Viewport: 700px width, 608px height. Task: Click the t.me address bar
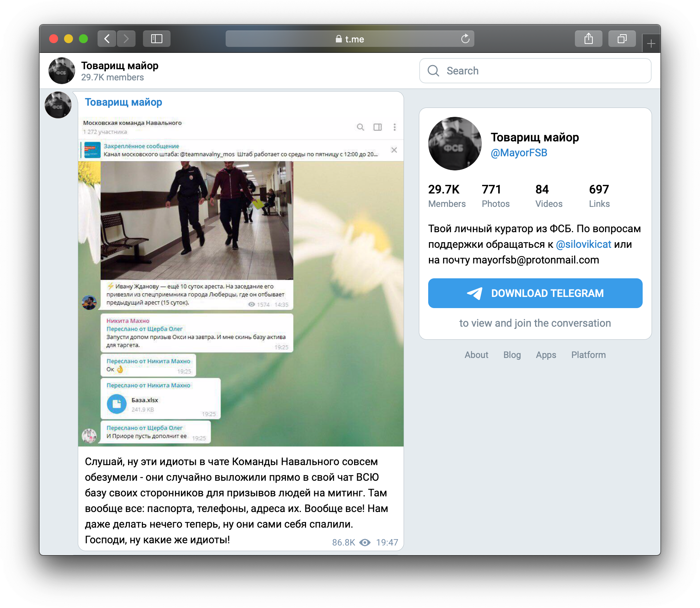pos(349,39)
